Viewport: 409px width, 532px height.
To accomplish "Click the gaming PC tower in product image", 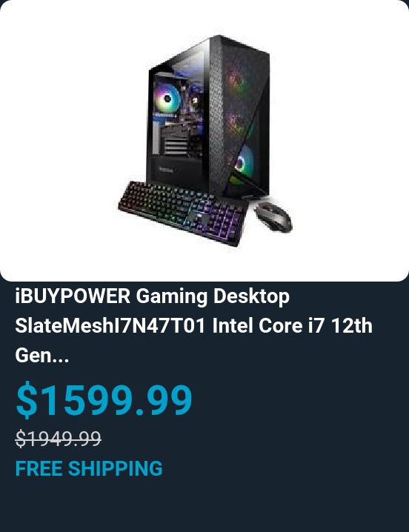I will (208, 116).
